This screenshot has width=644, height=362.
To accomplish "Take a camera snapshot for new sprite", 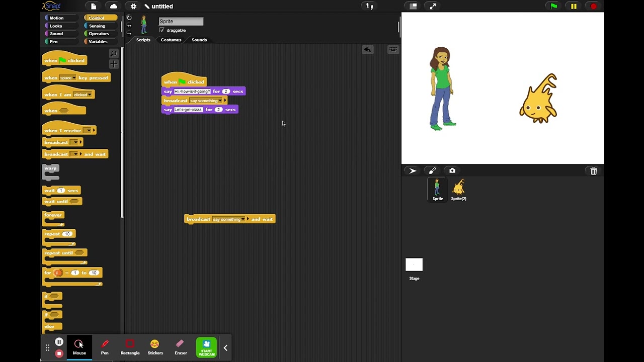I will click(452, 171).
